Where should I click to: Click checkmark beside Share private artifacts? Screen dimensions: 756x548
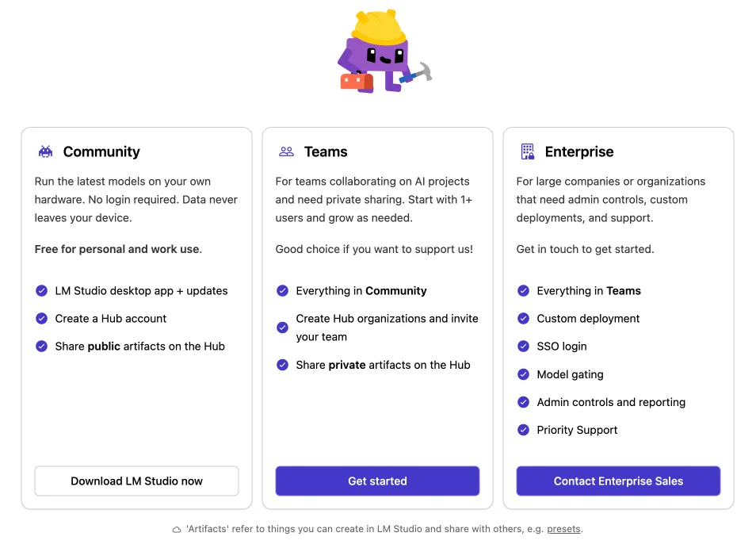click(x=282, y=365)
